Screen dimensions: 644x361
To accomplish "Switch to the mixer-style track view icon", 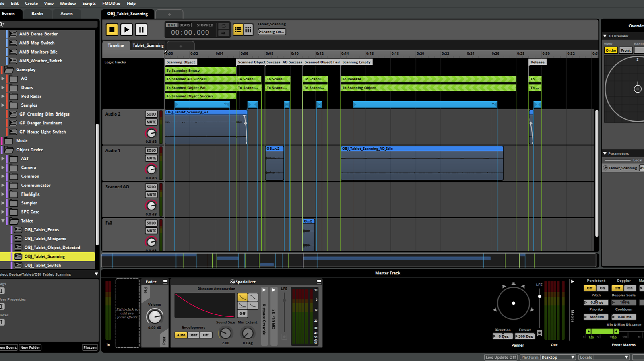I will tap(248, 29).
